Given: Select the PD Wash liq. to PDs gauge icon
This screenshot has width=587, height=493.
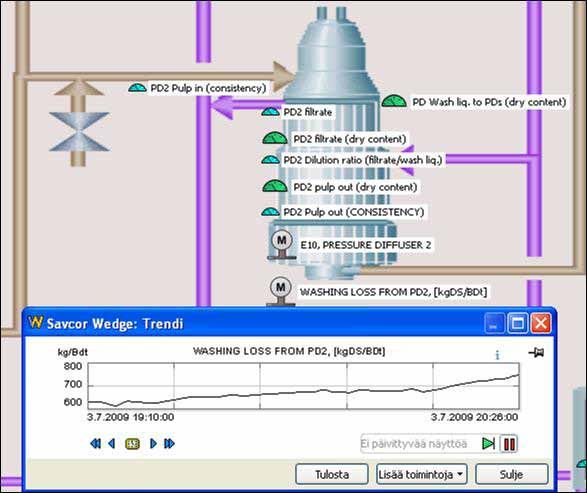Looking at the screenshot, I should click(394, 101).
